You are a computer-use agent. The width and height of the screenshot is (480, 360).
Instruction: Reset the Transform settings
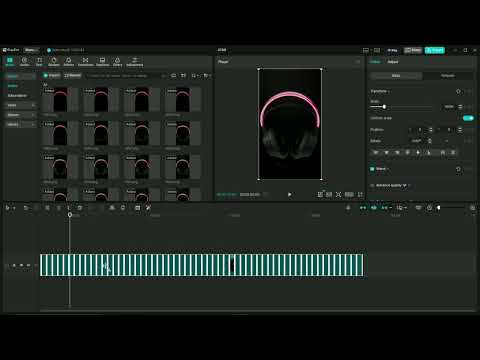[458, 91]
